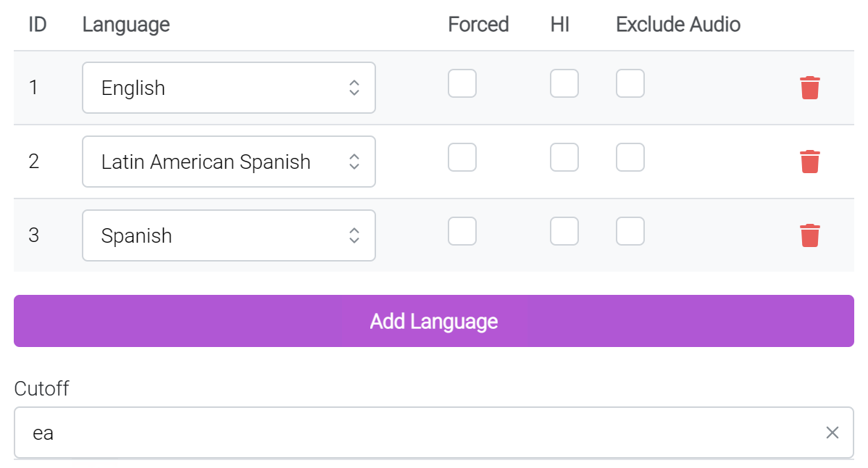The image size is (868, 468).
Task: Open the Spanish language dropdown
Action: coord(229,235)
